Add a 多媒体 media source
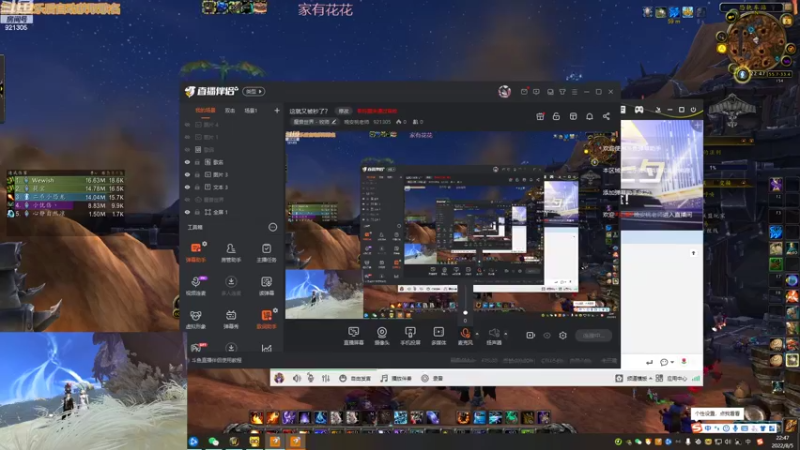Viewport: 800px width, 450px height. (x=439, y=336)
